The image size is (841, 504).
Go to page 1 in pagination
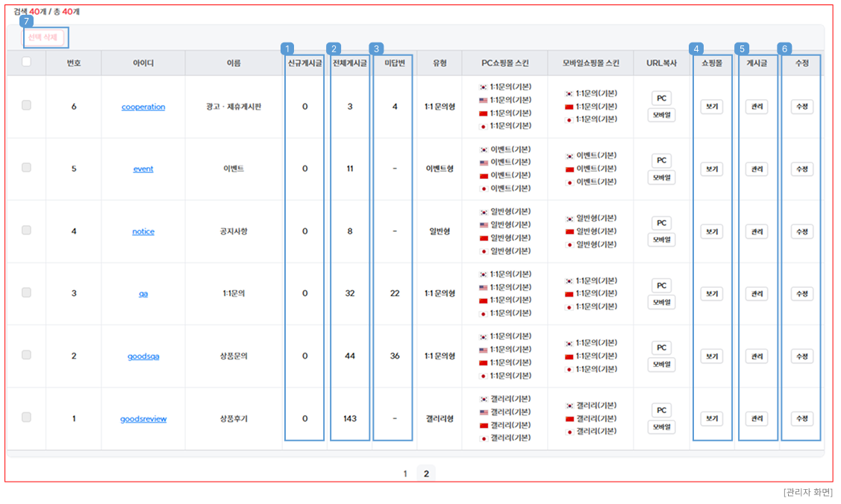(405, 473)
